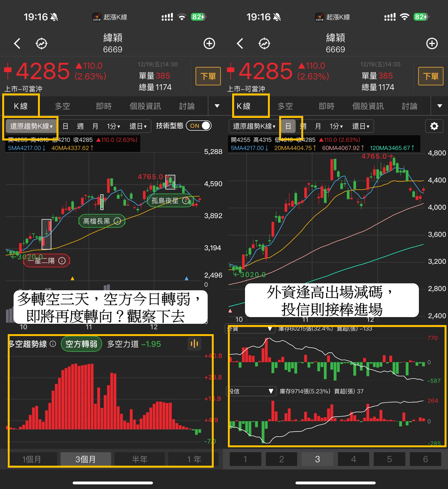Open 還日 dropdown in left screen
The width and height of the screenshot is (448, 489).
(x=138, y=126)
